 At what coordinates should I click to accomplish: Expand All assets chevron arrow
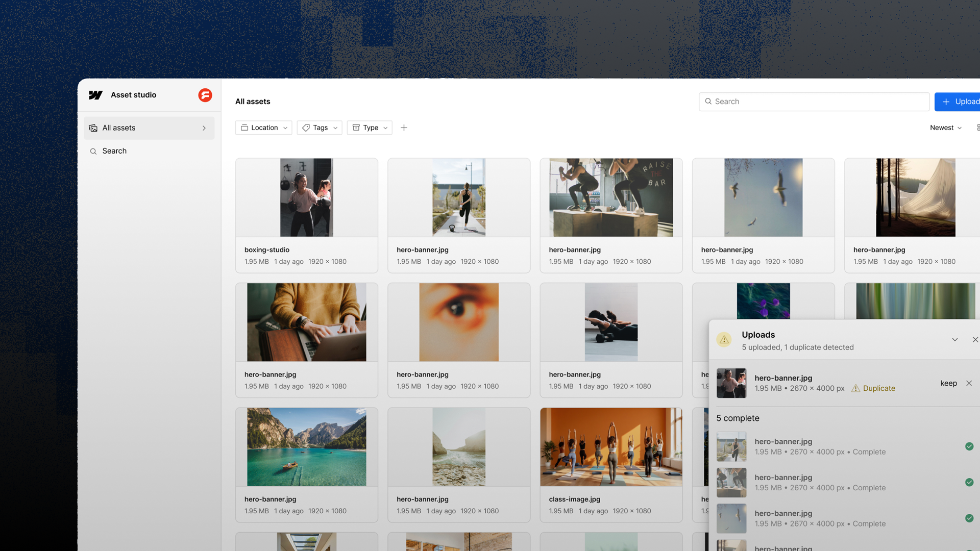204,128
